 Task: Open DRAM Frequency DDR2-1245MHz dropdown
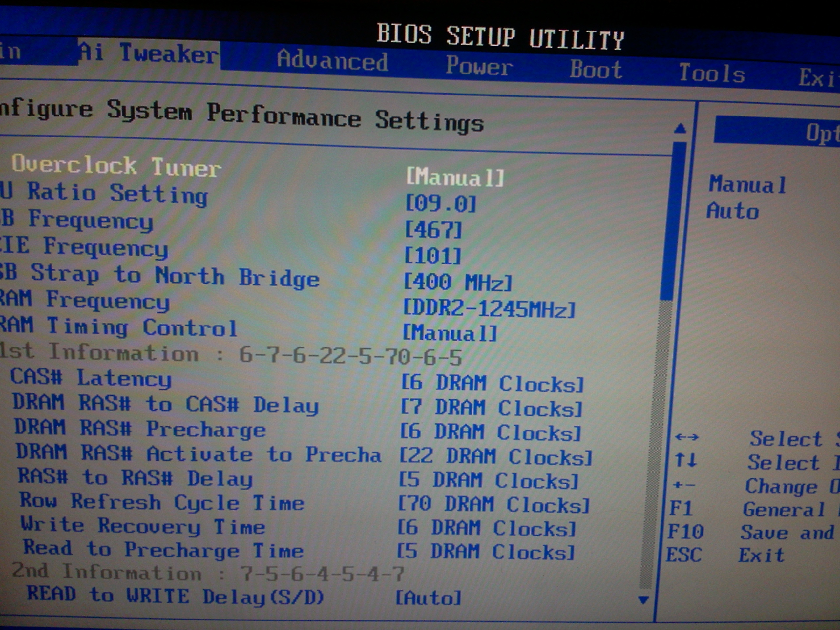coord(489,308)
